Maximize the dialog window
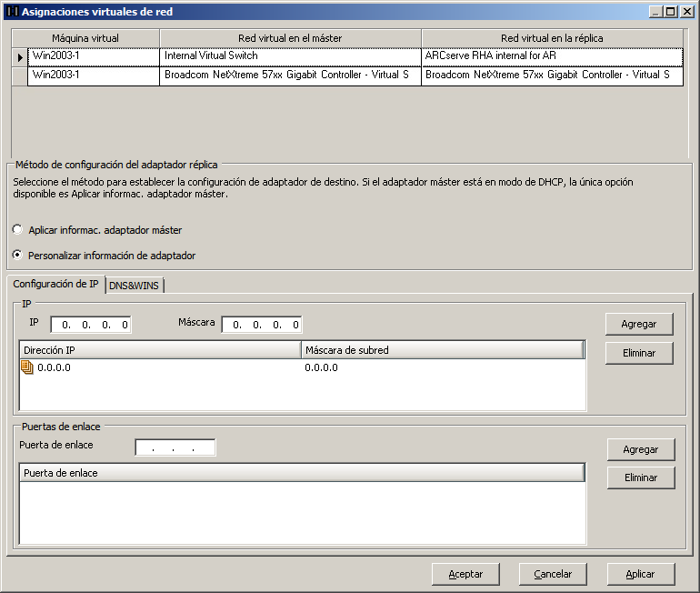Viewport: 700px width, 593px height. 671,12
